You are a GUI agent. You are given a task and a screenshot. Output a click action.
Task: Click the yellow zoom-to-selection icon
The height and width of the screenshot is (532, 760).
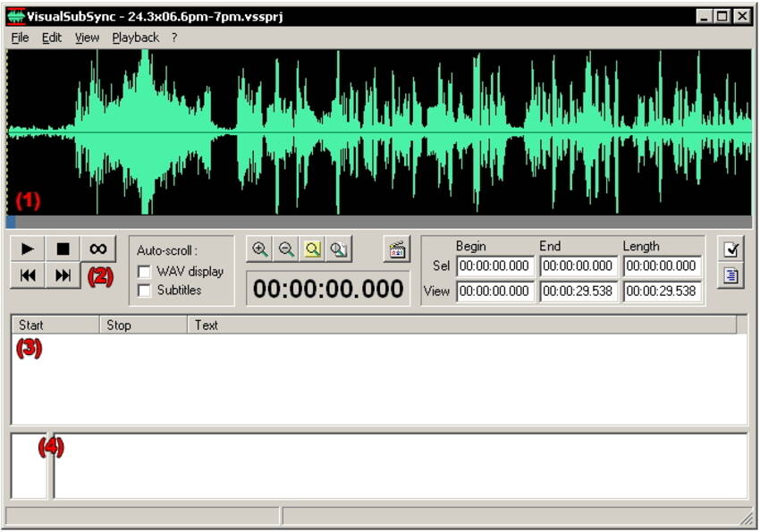(x=313, y=250)
